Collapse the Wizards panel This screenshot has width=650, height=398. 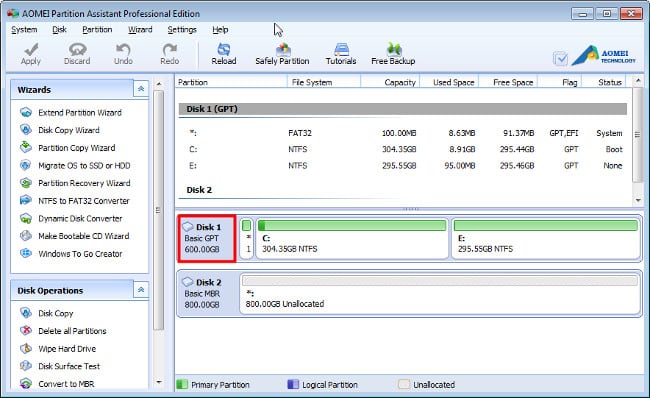[x=141, y=89]
